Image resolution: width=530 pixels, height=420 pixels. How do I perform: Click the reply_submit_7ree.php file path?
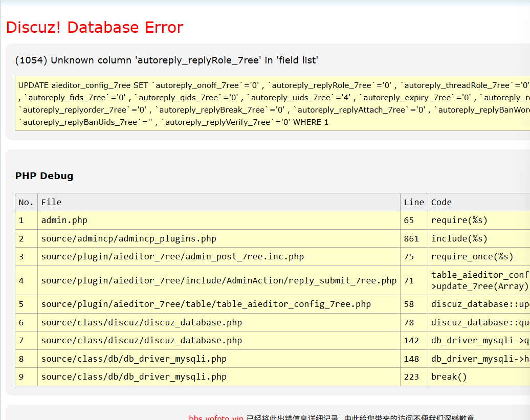tap(218, 280)
